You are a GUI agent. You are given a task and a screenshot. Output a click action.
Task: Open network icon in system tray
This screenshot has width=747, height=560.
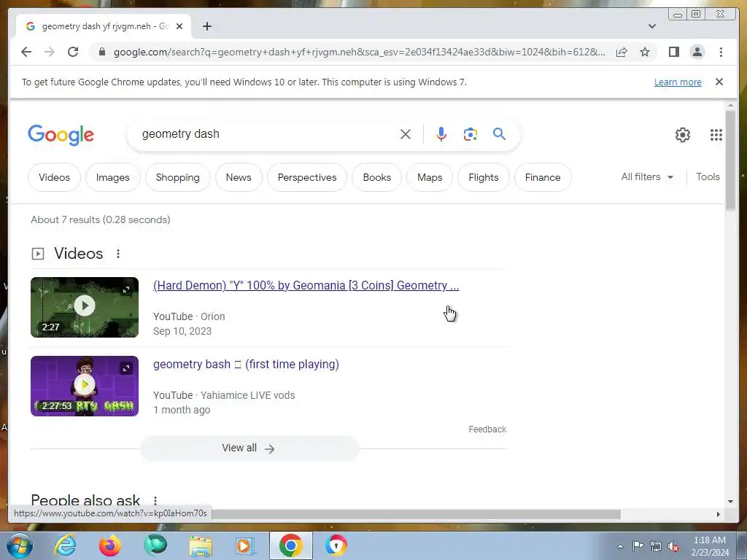pyautogui.click(x=656, y=546)
